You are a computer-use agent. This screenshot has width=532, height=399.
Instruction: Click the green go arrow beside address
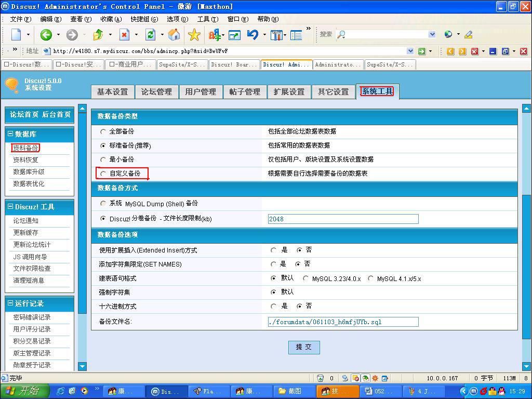pyautogui.click(x=422, y=51)
